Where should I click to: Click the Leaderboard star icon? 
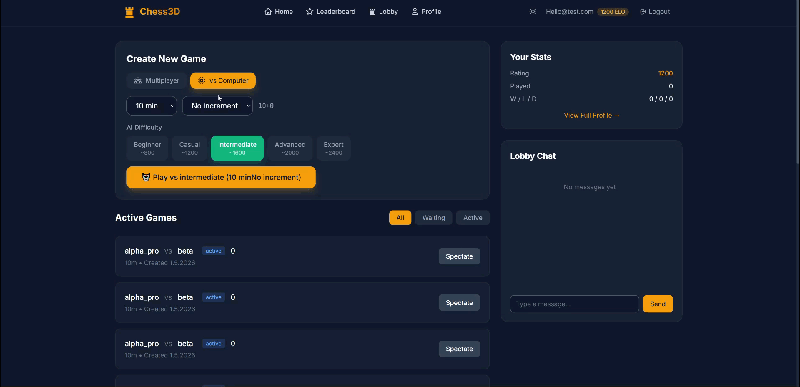coord(309,12)
